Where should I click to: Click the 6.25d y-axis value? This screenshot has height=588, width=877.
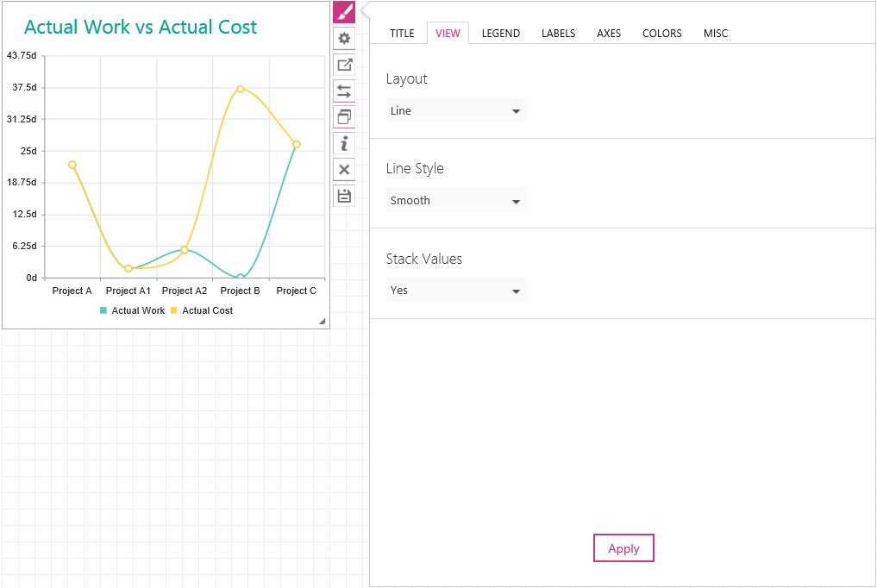pyautogui.click(x=25, y=246)
